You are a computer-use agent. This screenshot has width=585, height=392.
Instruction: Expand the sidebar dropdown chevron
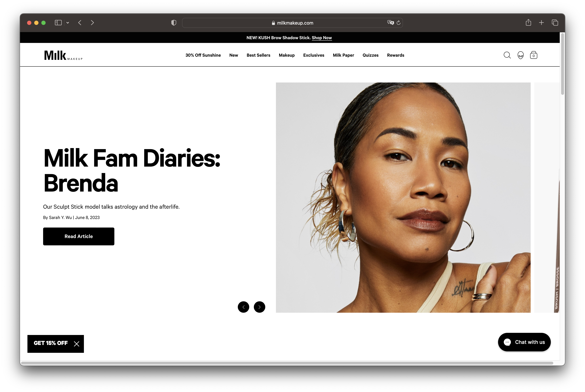[68, 23]
